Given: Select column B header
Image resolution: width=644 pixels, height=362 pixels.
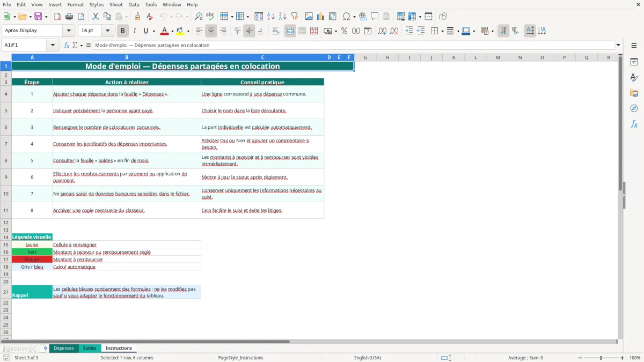Looking at the screenshot, I should point(127,57).
